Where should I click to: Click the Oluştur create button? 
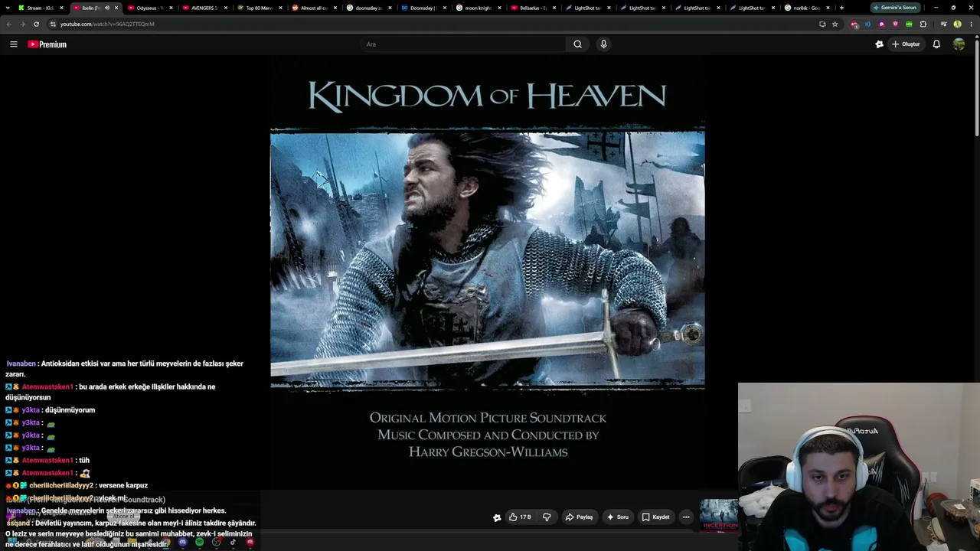[906, 44]
